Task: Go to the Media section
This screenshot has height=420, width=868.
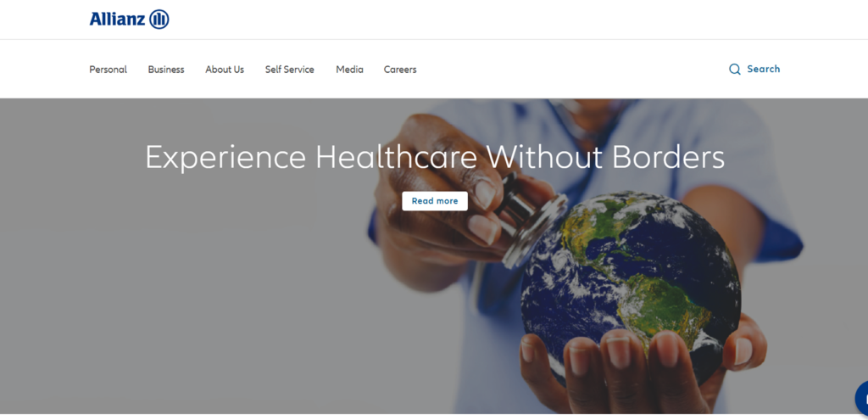Action: 349,70
